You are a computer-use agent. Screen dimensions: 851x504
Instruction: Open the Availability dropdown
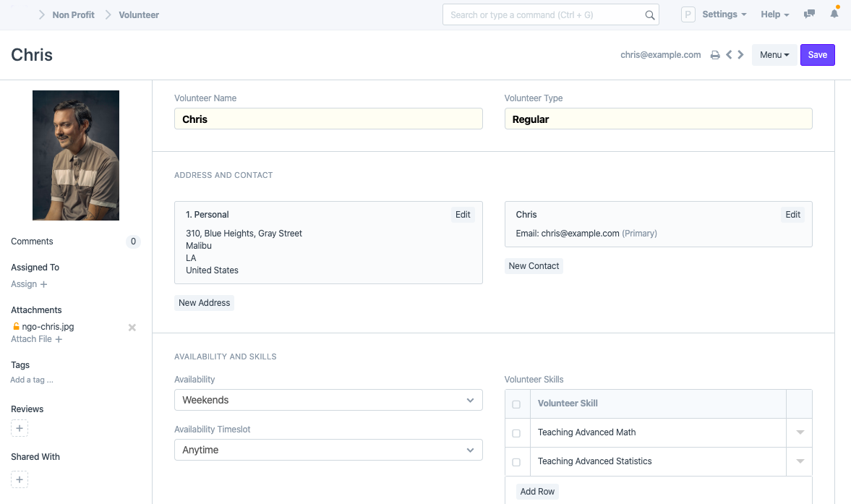tap(328, 400)
